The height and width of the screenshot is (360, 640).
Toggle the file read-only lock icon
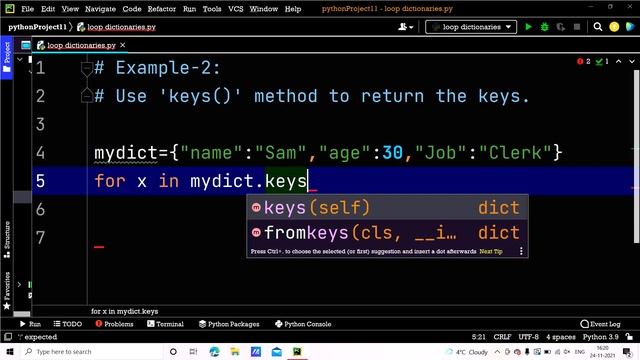coord(629,337)
